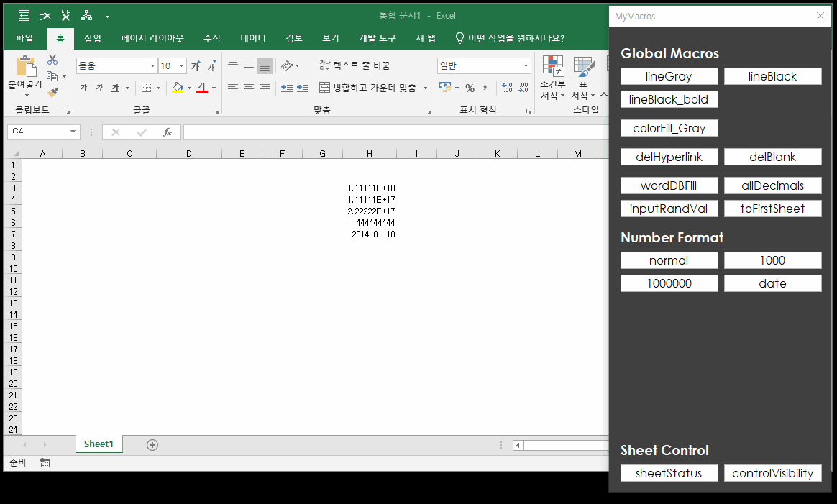Align text left in the cell
The image size is (837, 504).
233,88
